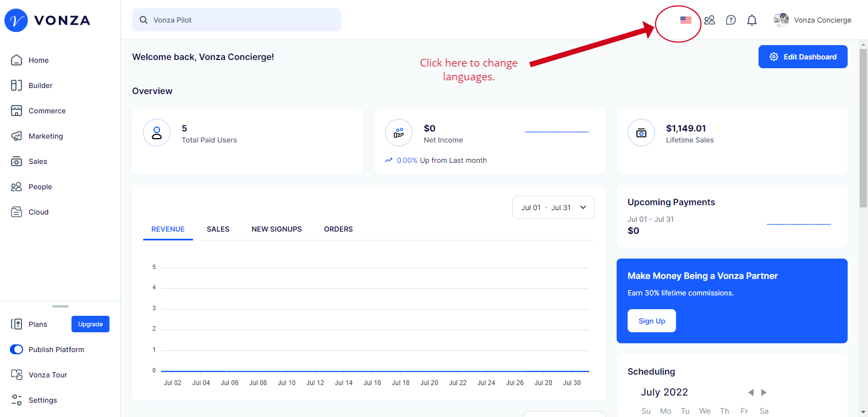Open the notifications bell
Image resolution: width=868 pixels, height=417 pixels.
(752, 20)
